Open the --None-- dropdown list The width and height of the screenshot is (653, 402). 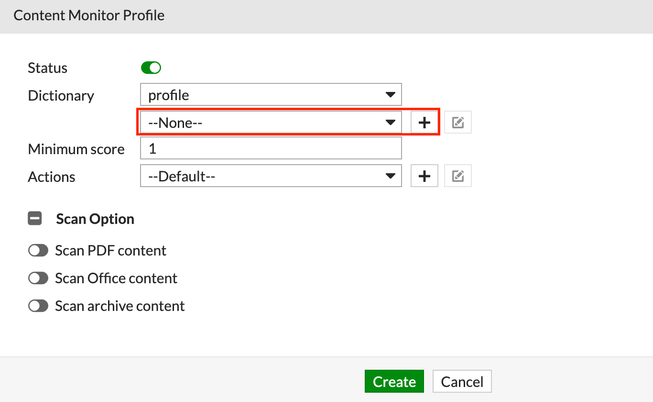point(270,122)
